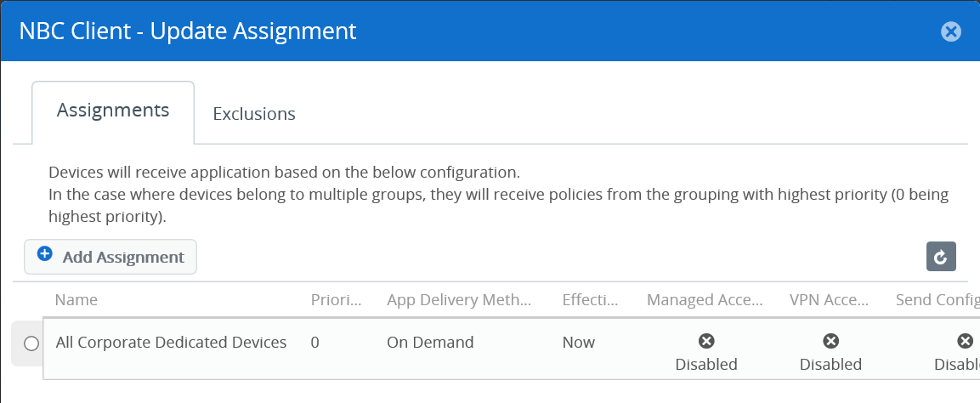The image size is (980, 403).
Task: Switch to the Assignments tab
Action: tap(113, 111)
